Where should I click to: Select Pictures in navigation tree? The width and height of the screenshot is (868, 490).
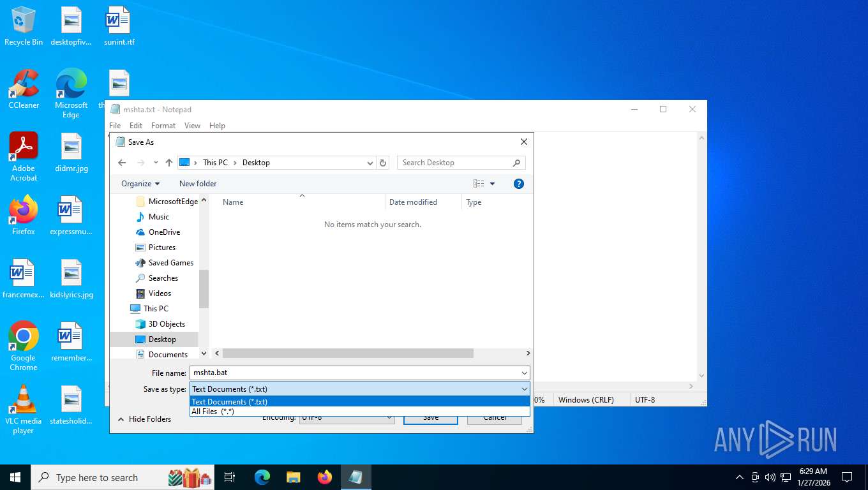[x=155, y=248]
